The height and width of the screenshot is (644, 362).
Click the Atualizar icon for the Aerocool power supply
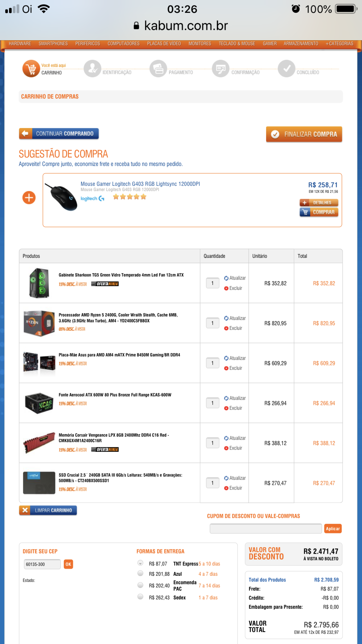point(226,398)
